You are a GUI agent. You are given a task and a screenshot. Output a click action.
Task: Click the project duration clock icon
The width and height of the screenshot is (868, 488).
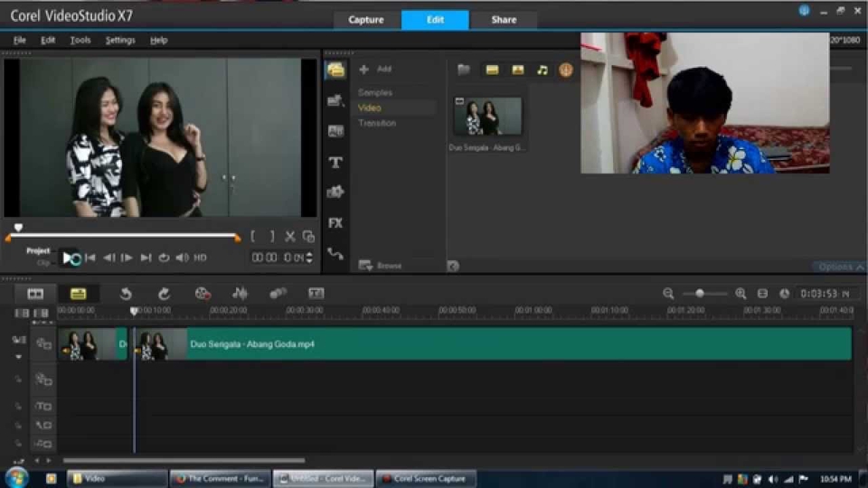coord(785,294)
